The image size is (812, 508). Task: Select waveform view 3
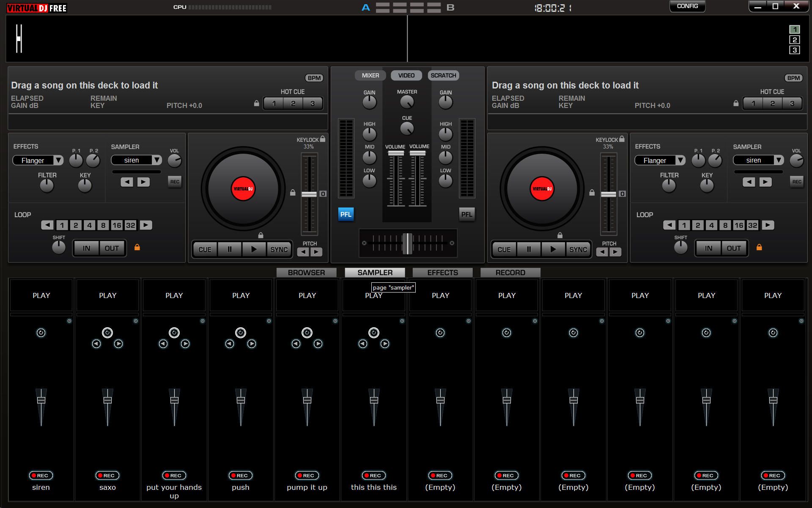[795, 50]
